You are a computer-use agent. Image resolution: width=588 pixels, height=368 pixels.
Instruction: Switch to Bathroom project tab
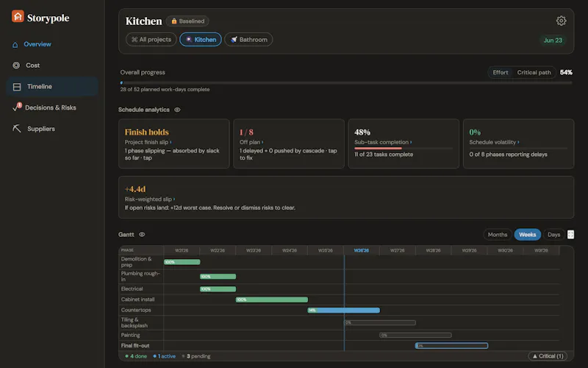tap(248, 40)
